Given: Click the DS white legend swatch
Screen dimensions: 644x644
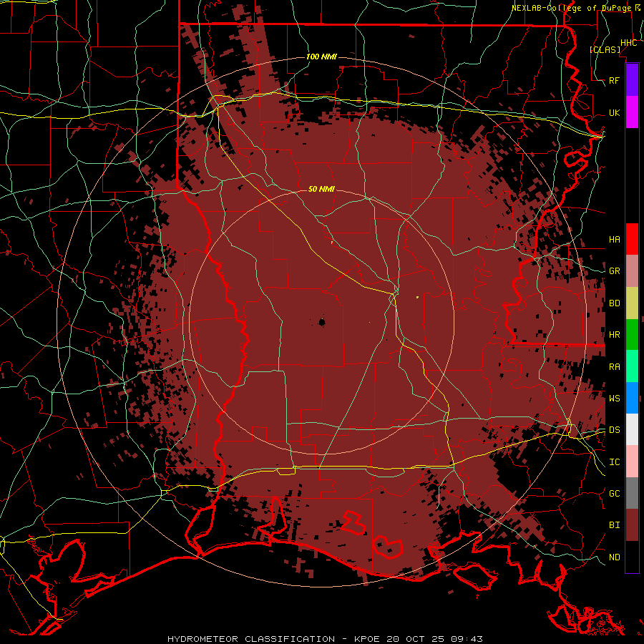Looking at the screenshot, I should (x=632, y=429).
